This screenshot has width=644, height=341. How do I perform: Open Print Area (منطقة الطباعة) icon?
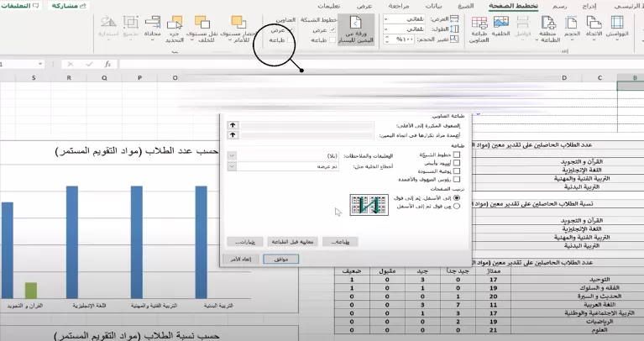pos(549,29)
